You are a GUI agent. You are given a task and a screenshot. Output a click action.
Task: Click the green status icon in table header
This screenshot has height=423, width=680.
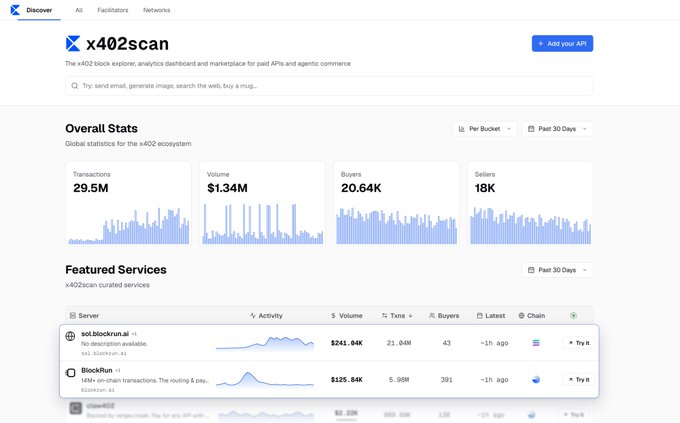click(573, 315)
